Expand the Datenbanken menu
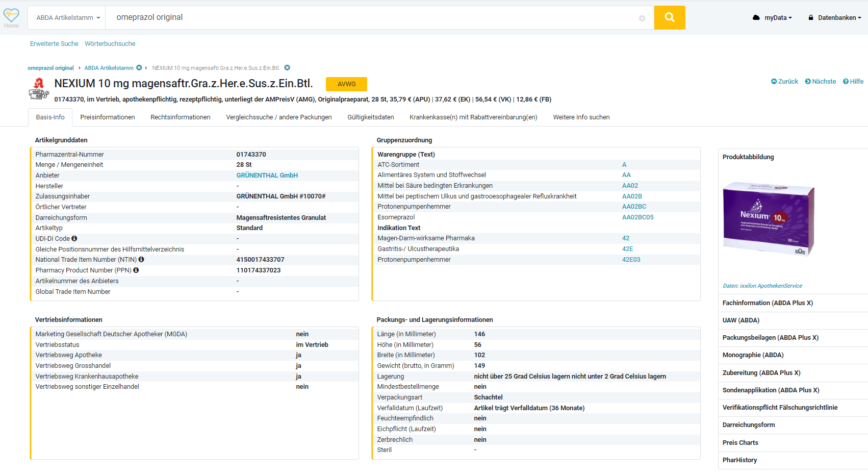Viewport: 868px width, 475px height. tap(835, 18)
